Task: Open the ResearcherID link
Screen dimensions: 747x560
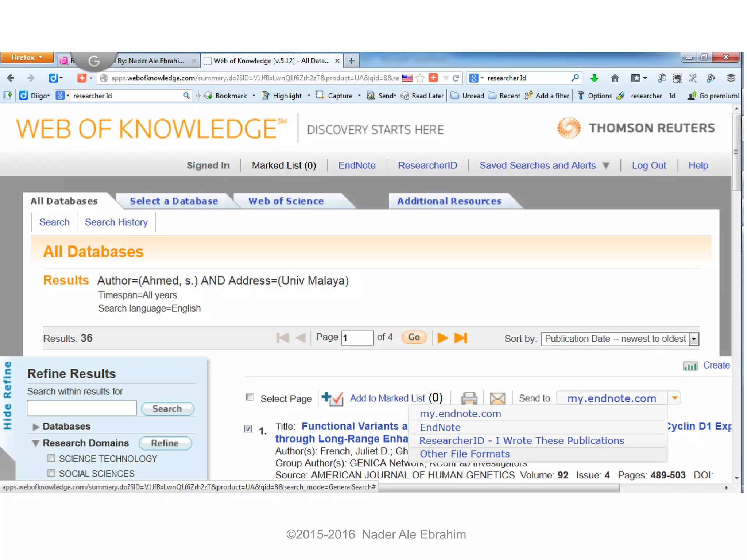Action: 427,166
